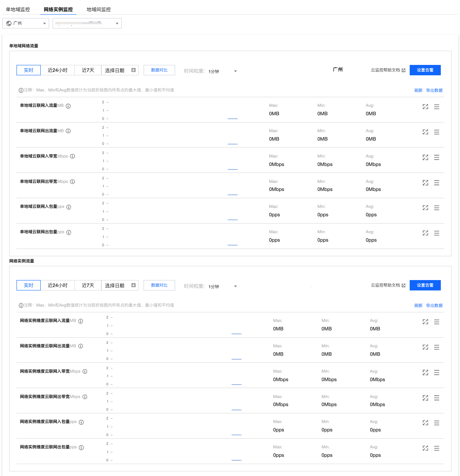Click 刷新 in 单地域网络流量
Screen dimensions: 460x476
coord(418,91)
